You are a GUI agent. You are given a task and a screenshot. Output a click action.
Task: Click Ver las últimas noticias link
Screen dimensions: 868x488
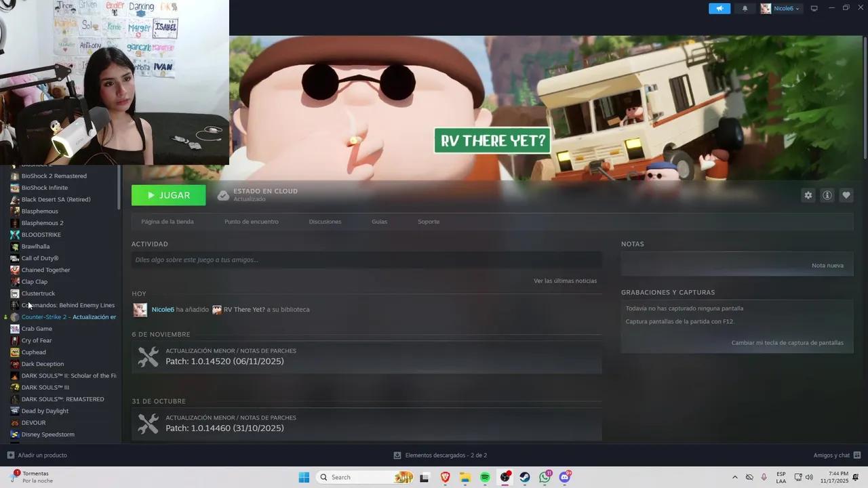pos(566,281)
